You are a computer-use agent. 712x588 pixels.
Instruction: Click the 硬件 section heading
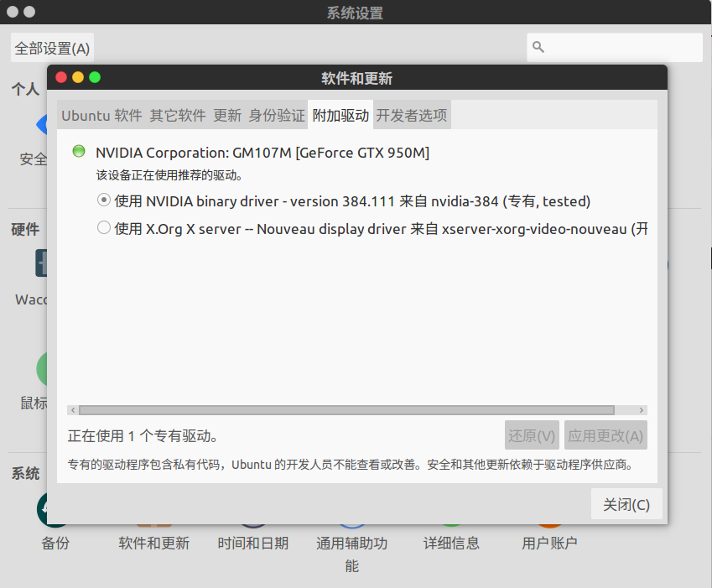tap(25, 229)
